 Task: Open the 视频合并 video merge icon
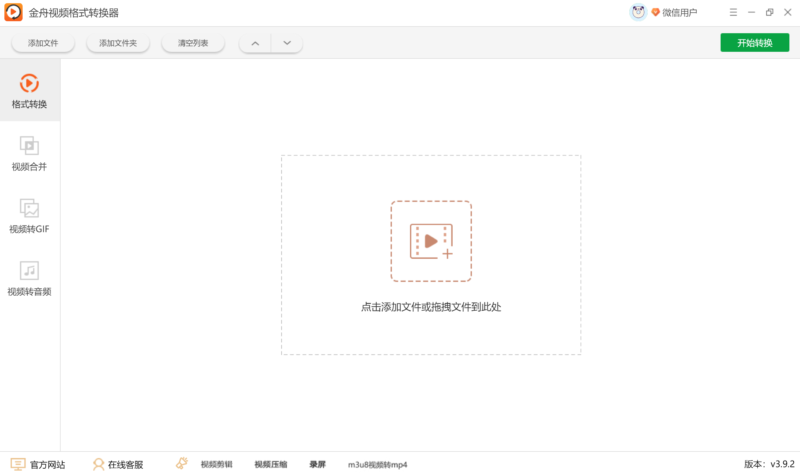(29, 146)
